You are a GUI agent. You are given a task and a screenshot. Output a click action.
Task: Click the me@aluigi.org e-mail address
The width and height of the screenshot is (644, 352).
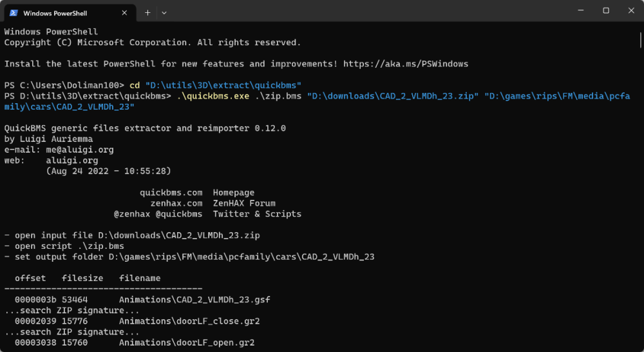pyautogui.click(x=80, y=150)
